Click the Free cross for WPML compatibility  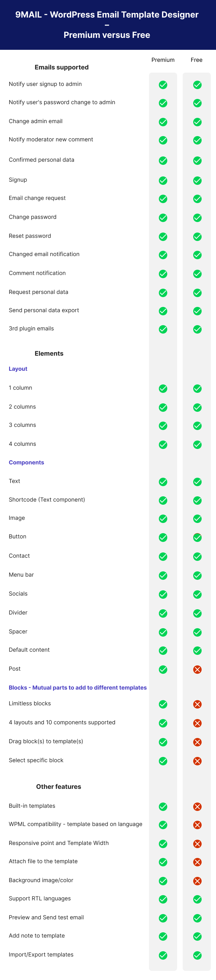point(197,825)
